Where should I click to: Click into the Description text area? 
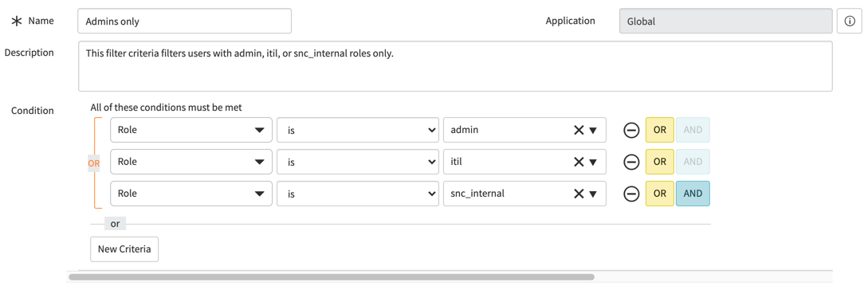coord(455,66)
